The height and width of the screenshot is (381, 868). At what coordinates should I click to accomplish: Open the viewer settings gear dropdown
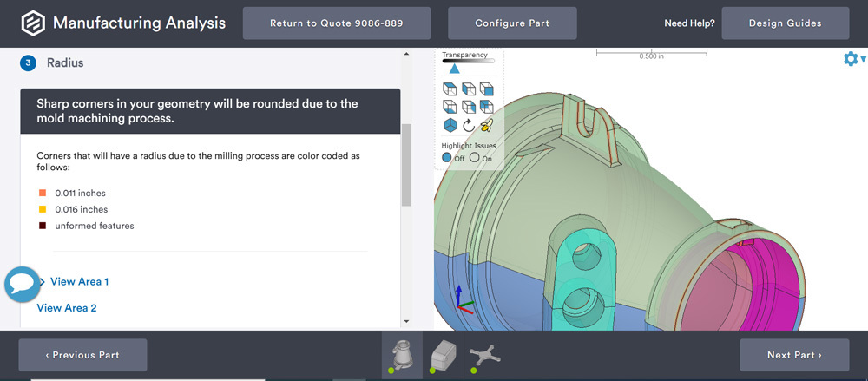[853, 59]
